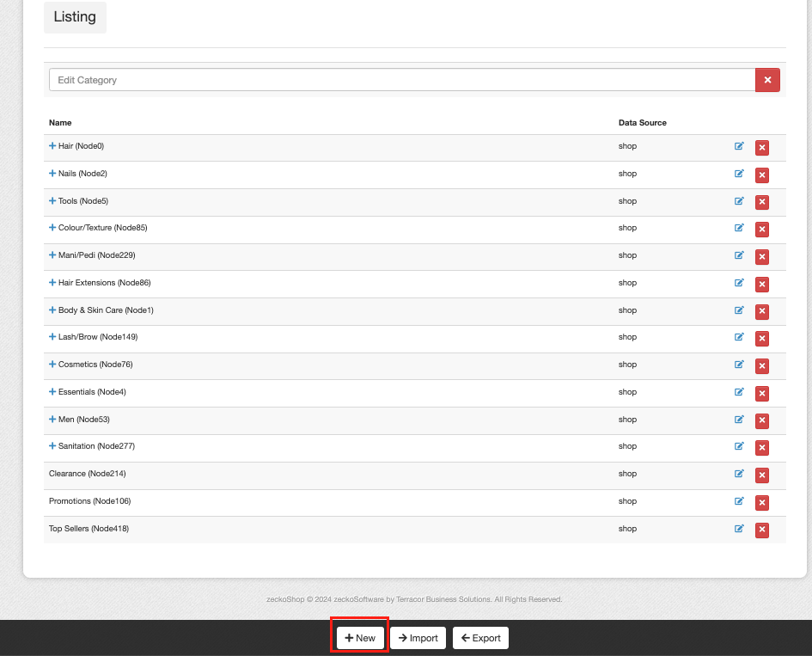Delete the Essentials (Node4) row

[x=762, y=394]
